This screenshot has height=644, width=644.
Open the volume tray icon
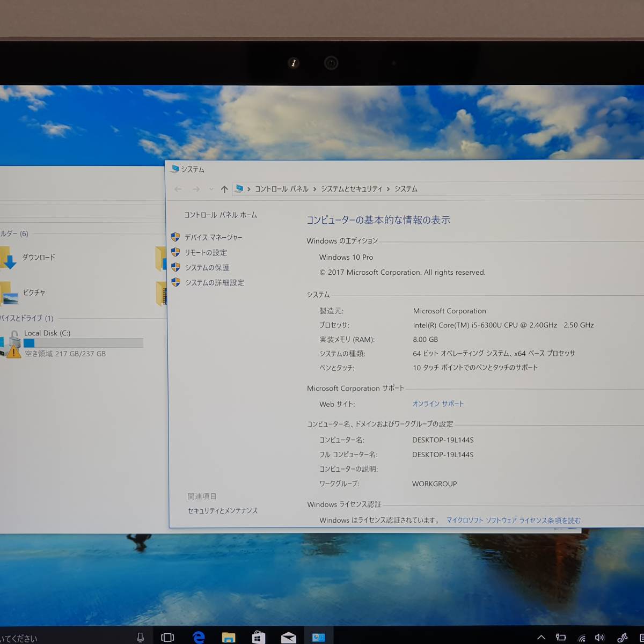(x=599, y=638)
